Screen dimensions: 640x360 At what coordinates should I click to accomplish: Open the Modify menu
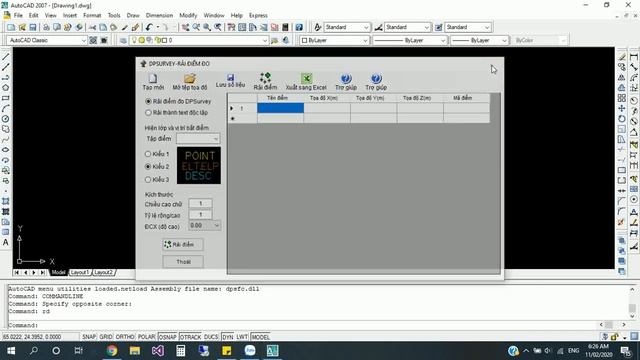[x=188, y=16]
